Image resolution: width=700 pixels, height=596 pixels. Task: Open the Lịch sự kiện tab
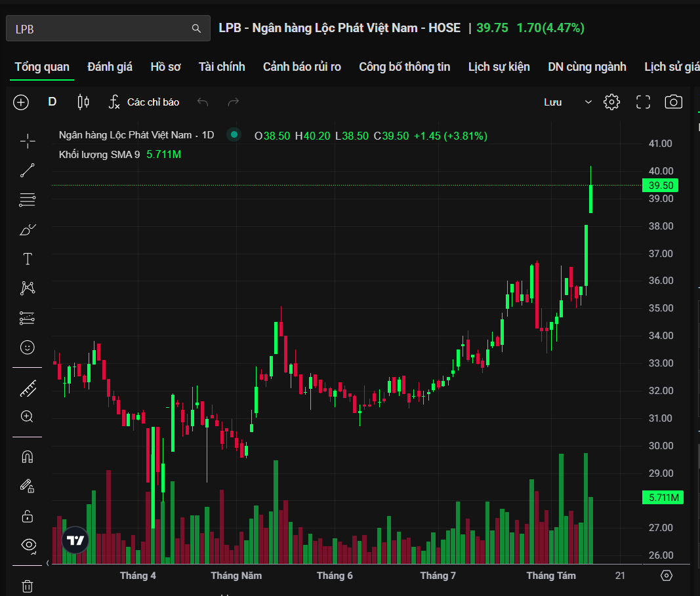tap(499, 67)
